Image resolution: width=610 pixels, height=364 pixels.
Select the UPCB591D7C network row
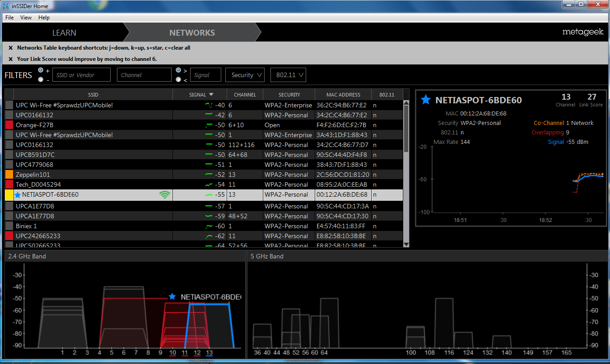coord(203,155)
